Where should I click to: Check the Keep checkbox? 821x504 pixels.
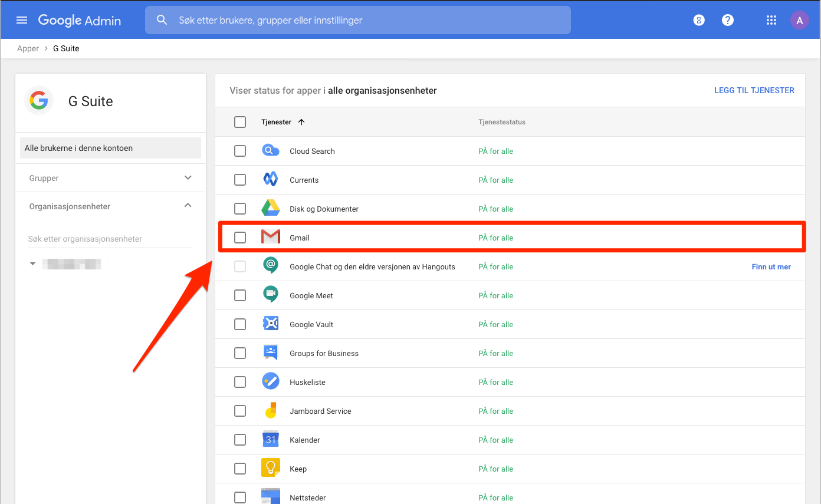240,469
